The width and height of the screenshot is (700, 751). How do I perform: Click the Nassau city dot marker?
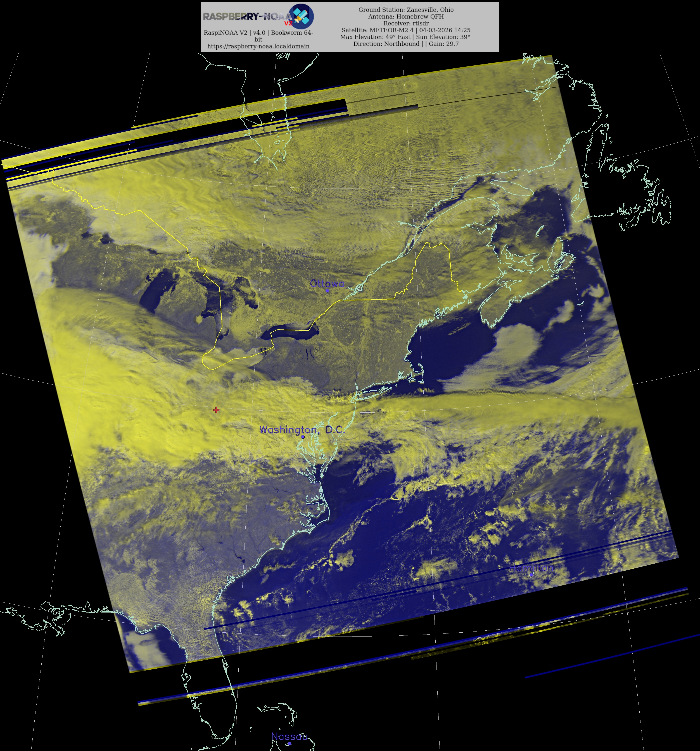(290, 743)
